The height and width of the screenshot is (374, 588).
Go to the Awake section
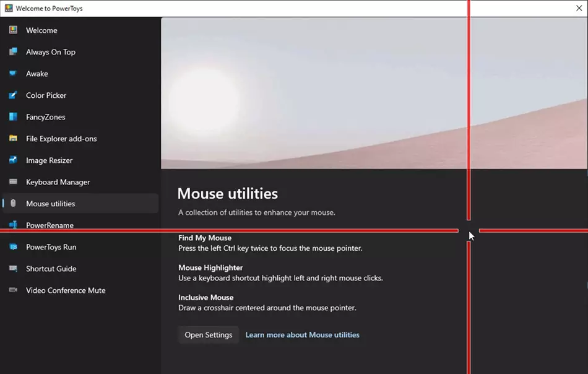click(x=80, y=74)
